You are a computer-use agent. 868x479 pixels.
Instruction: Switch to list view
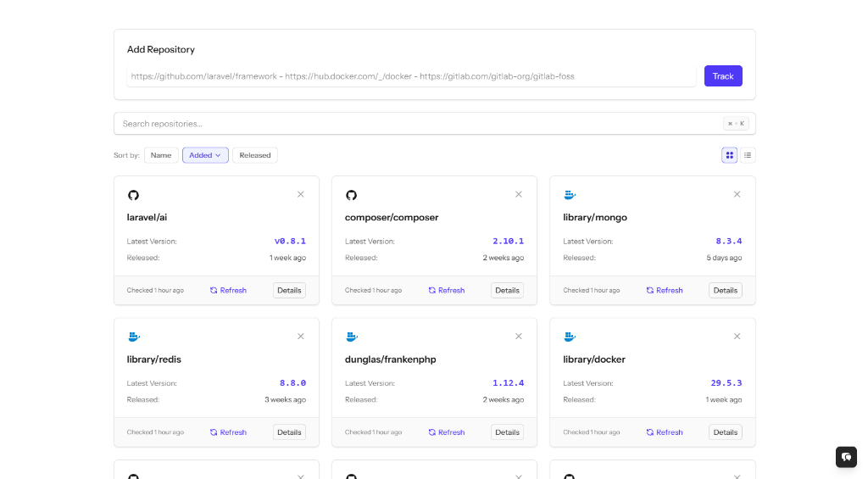748,155
